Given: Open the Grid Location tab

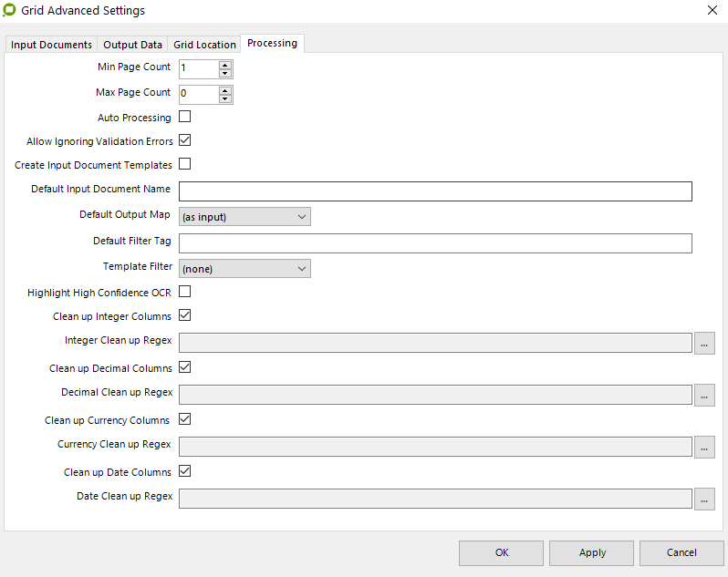Looking at the screenshot, I should point(204,45).
